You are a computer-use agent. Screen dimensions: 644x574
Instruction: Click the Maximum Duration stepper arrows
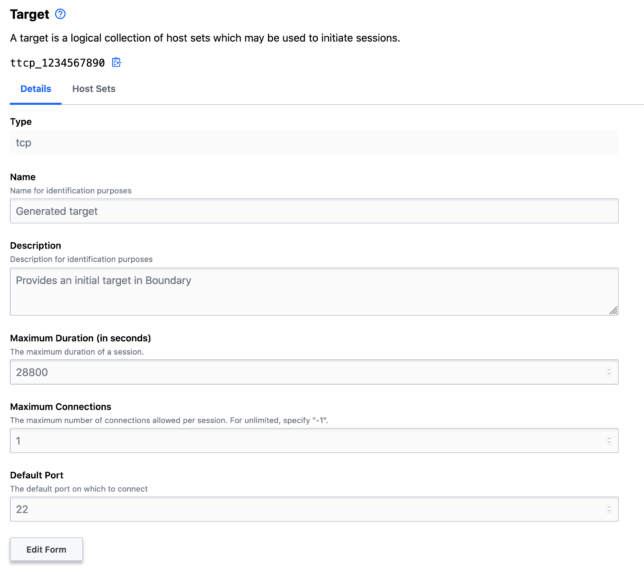pos(610,372)
